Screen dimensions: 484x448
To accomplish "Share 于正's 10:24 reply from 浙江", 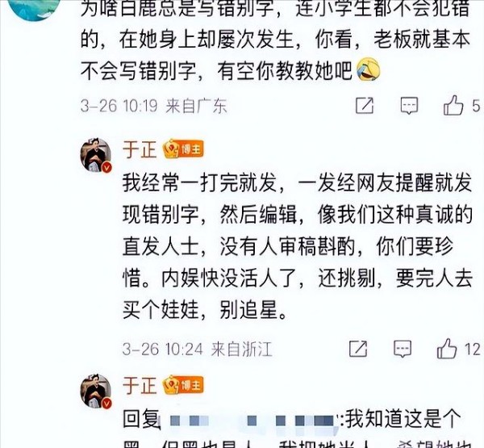I will (358, 349).
